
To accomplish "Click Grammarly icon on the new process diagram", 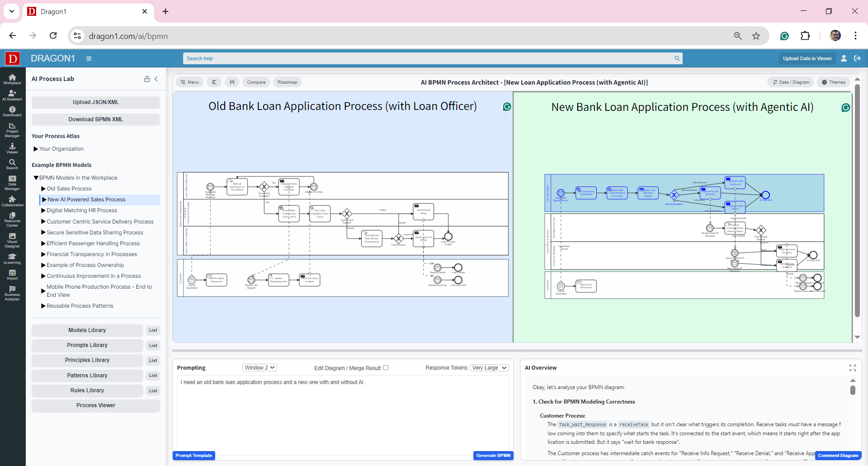I will click(846, 108).
